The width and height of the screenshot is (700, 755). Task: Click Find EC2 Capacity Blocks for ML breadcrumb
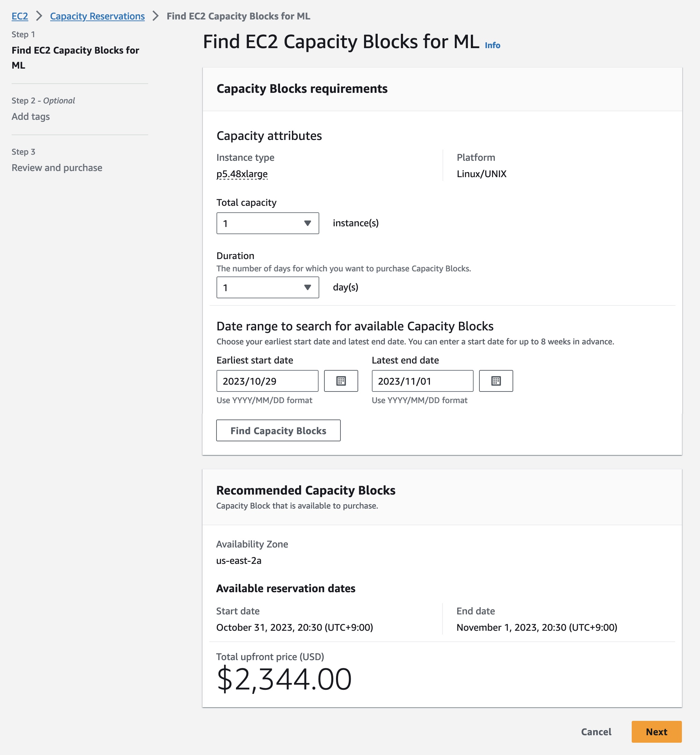[238, 16]
